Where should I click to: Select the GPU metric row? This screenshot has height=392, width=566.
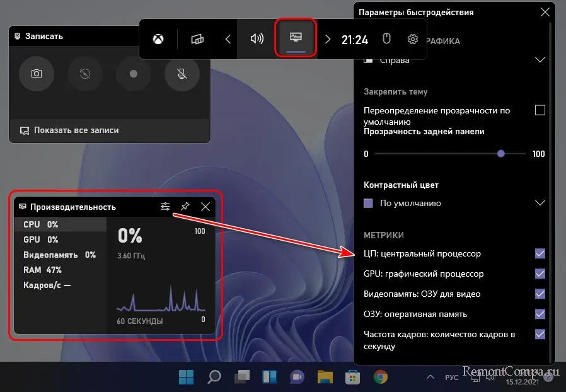click(61, 239)
